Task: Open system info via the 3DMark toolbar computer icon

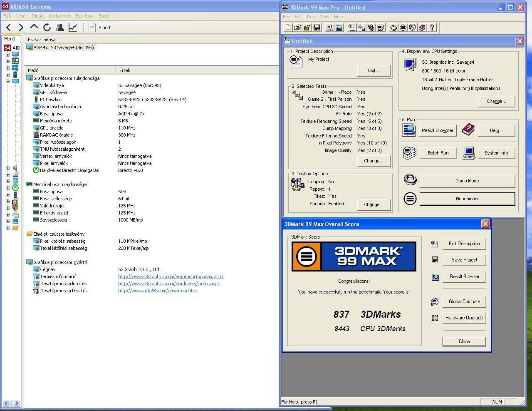Action: (x=329, y=28)
